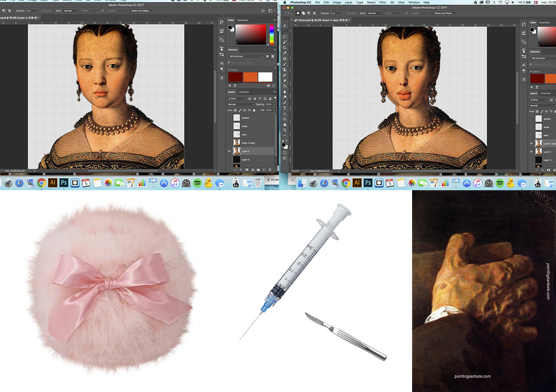Show Layer 3 in left window Layers panel
Screen dimensions: 556x392
point(229,160)
